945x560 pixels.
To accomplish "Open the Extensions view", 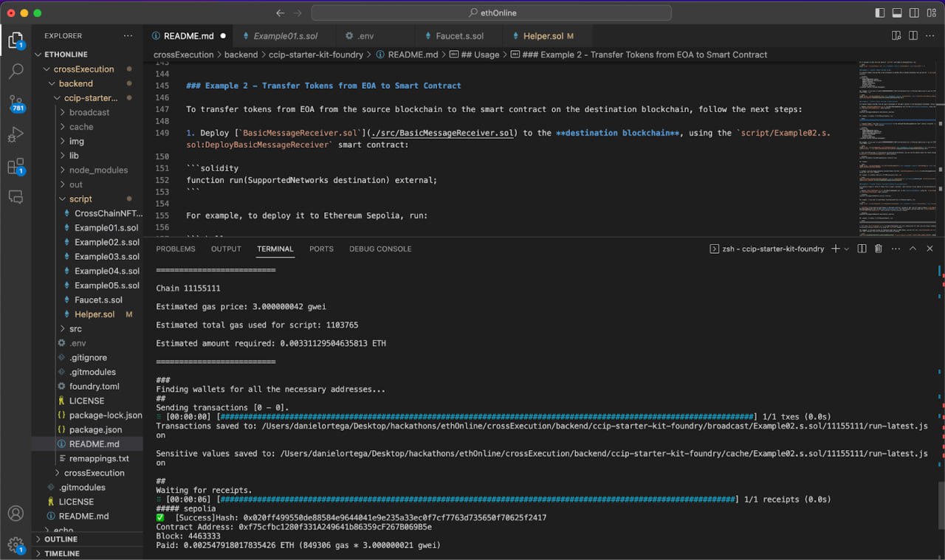I will (x=16, y=167).
